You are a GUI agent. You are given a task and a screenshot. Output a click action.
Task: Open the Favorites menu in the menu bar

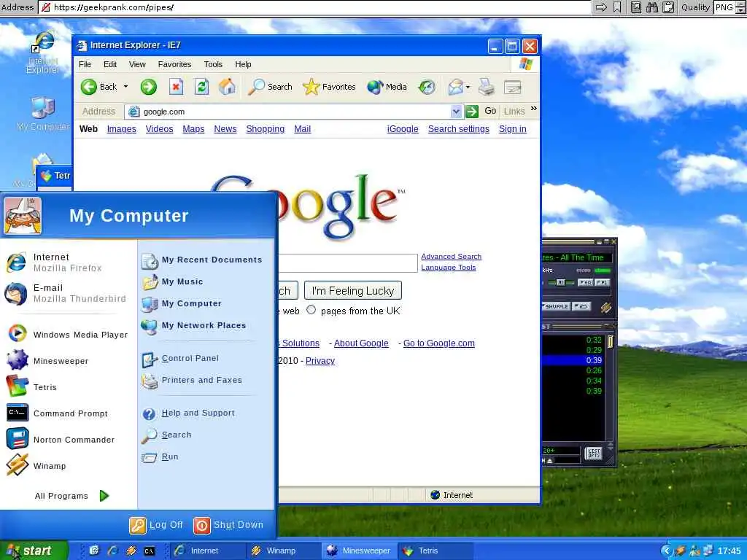tap(174, 64)
